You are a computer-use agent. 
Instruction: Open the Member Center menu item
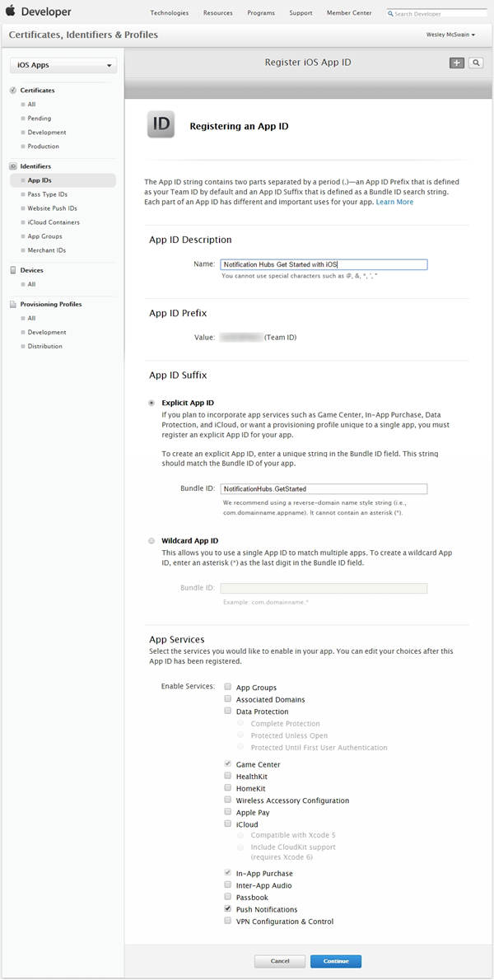349,12
